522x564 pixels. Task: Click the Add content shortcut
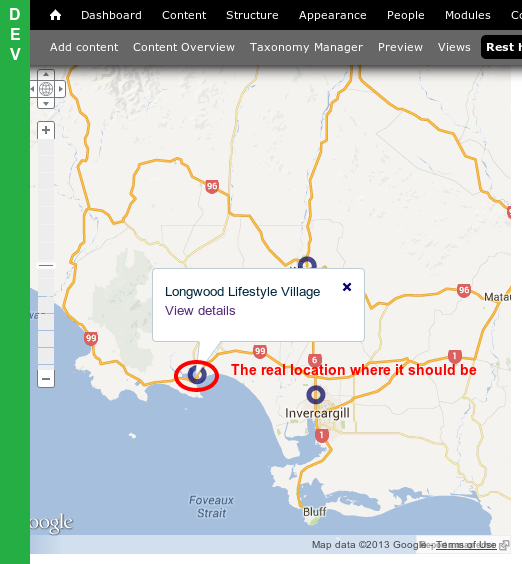[84, 47]
